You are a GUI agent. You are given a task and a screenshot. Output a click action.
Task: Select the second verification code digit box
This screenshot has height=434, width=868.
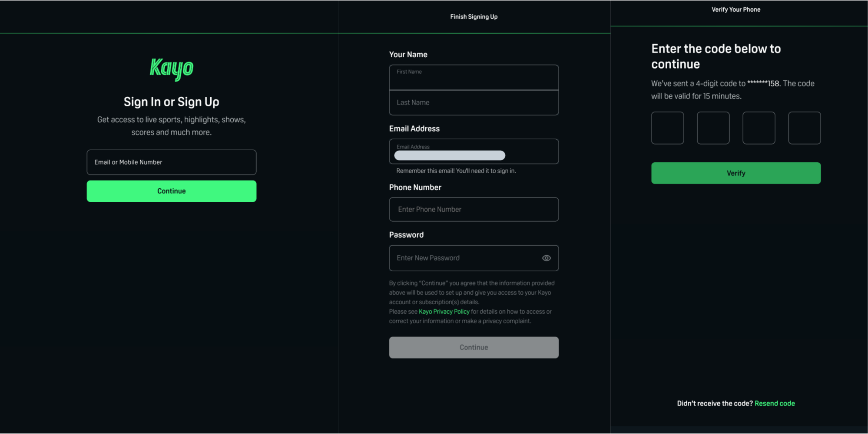click(x=713, y=128)
